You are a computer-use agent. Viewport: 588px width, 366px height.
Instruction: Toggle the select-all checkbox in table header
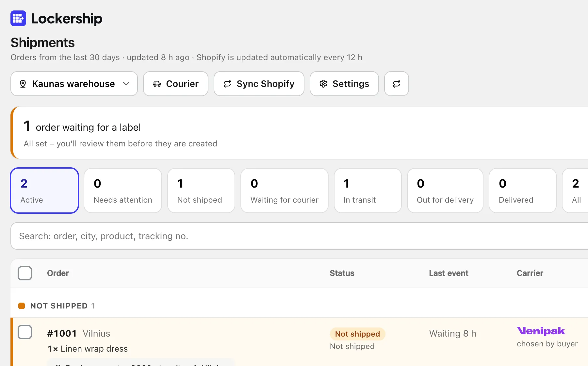point(25,273)
